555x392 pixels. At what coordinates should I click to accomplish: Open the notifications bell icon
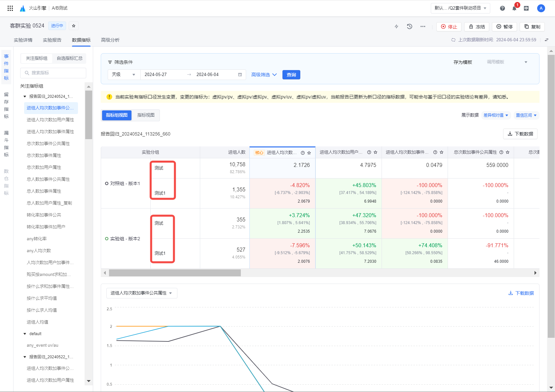(x=514, y=8)
